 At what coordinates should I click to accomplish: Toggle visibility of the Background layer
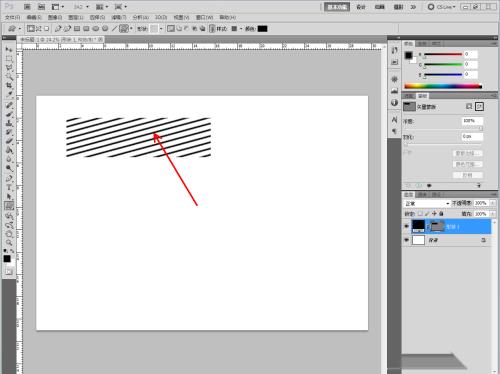point(406,240)
